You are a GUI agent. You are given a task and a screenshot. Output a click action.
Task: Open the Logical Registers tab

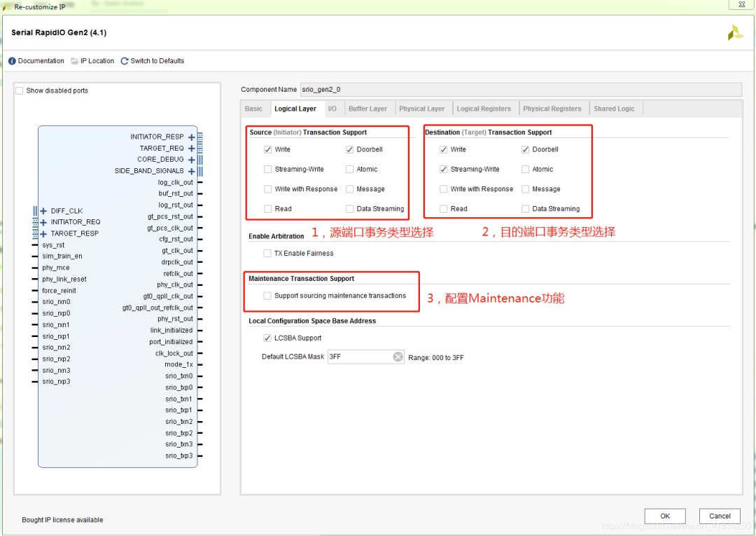coord(484,109)
